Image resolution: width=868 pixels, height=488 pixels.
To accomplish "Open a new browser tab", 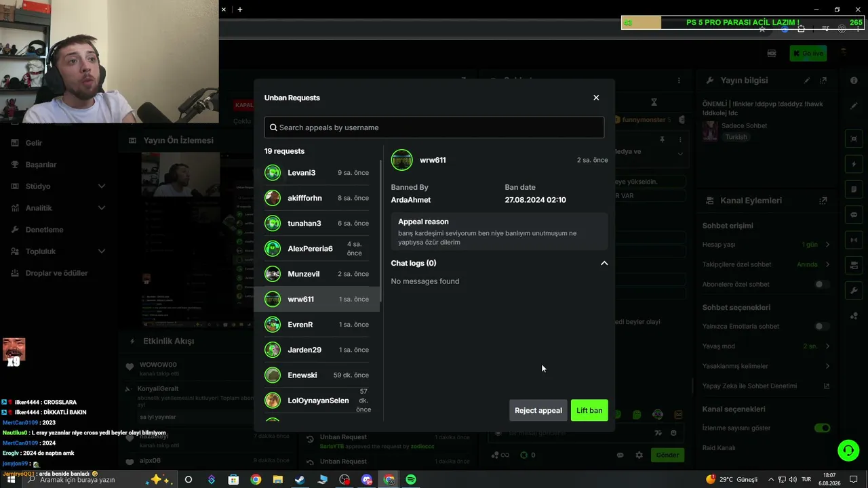I will (x=240, y=9).
